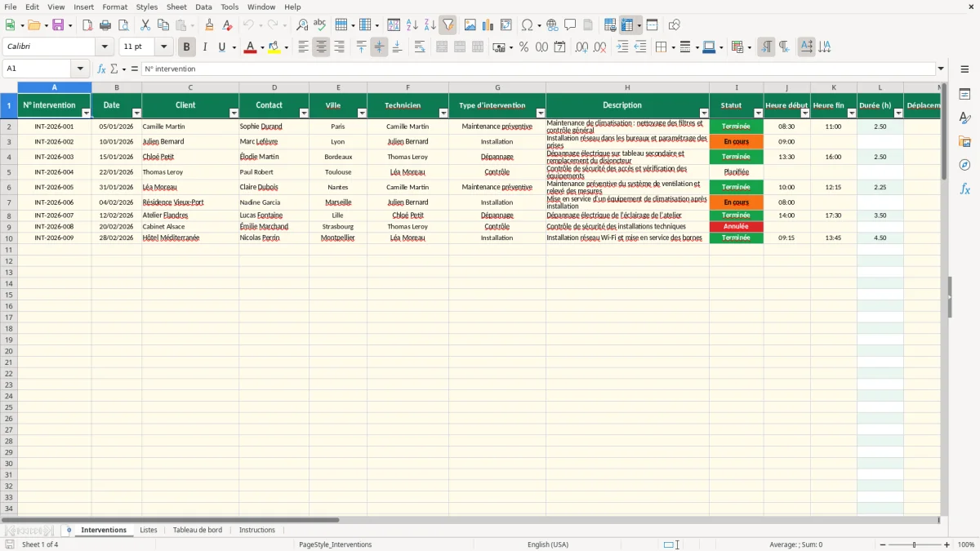Open the sidebar Properties deck

(x=964, y=95)
